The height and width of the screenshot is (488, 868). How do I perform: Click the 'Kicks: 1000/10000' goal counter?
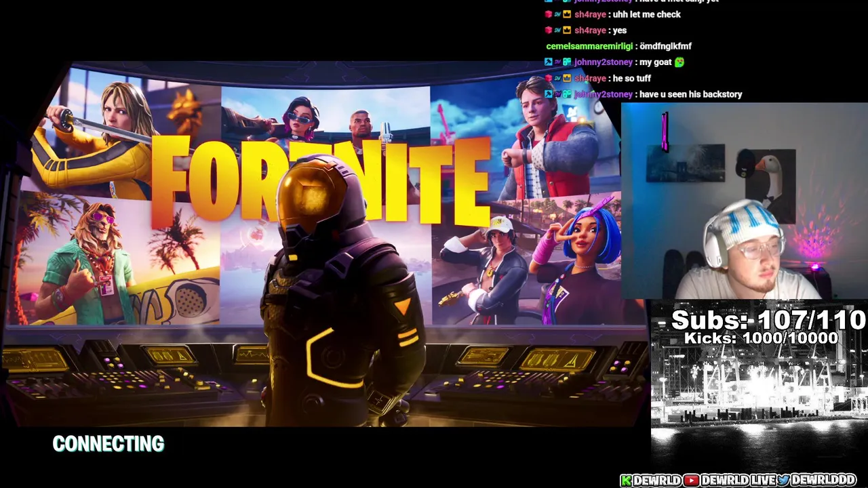761,338
